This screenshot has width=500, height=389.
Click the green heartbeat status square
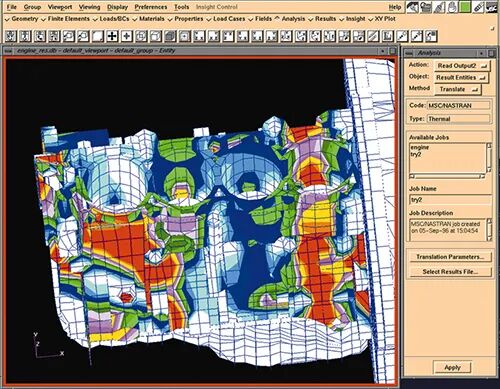click(x=465, y=7)
